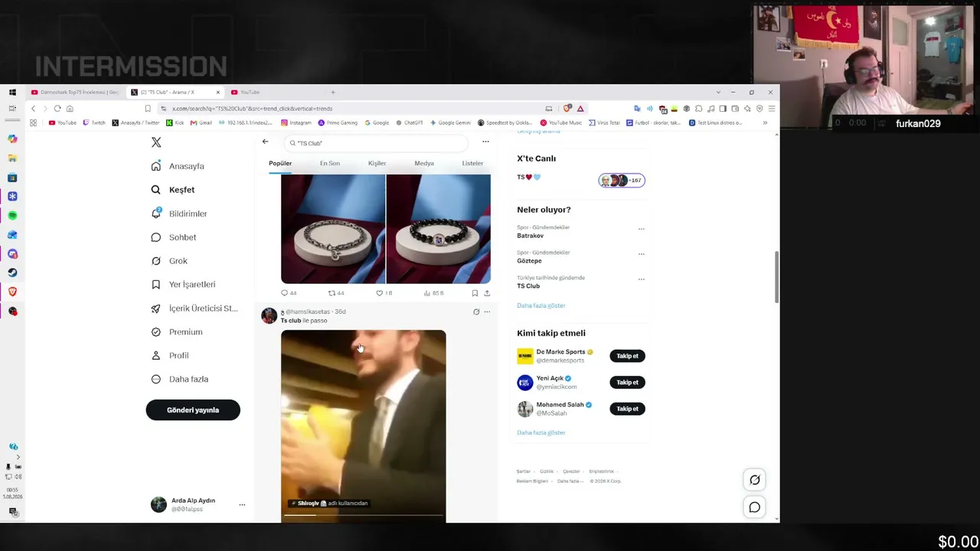Open the Göztepe trend
980x551 pixels.
coord(529,261)
